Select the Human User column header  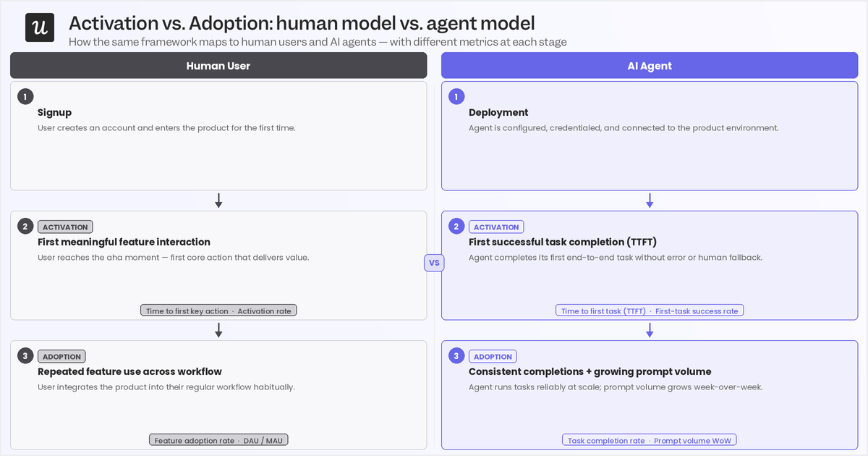(x=218, y=66)
